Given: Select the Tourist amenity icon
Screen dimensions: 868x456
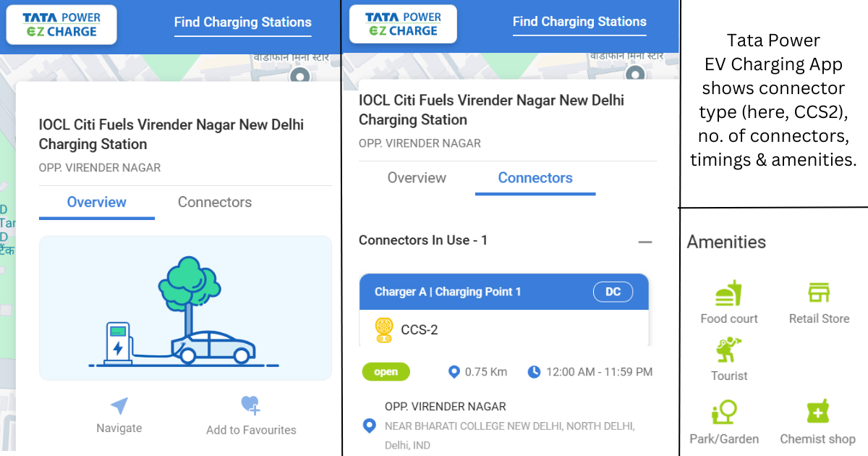Looking at the screenshot, I should [x=728, y=350].
